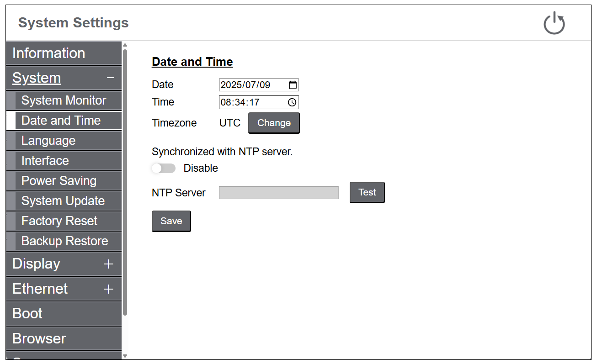Click the sidebar scroll up arrow
Image resolution: width=597 pixels, height=364 pixels.
click(125, 45)
